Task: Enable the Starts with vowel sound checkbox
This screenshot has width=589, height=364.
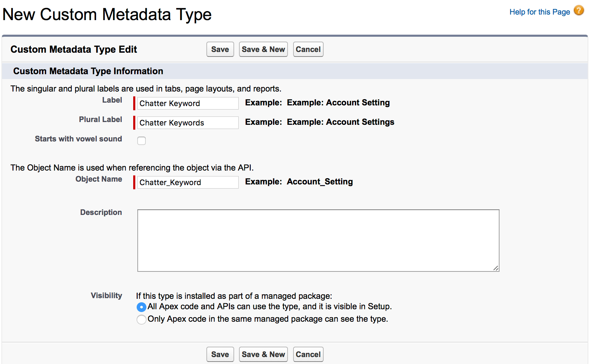Action: [x=142, y=141]
